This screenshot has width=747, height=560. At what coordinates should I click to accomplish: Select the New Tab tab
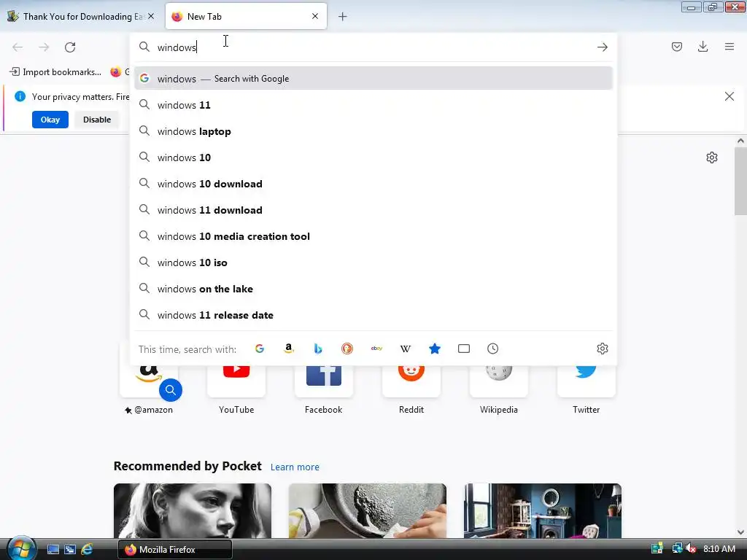[x=246, y=17]
